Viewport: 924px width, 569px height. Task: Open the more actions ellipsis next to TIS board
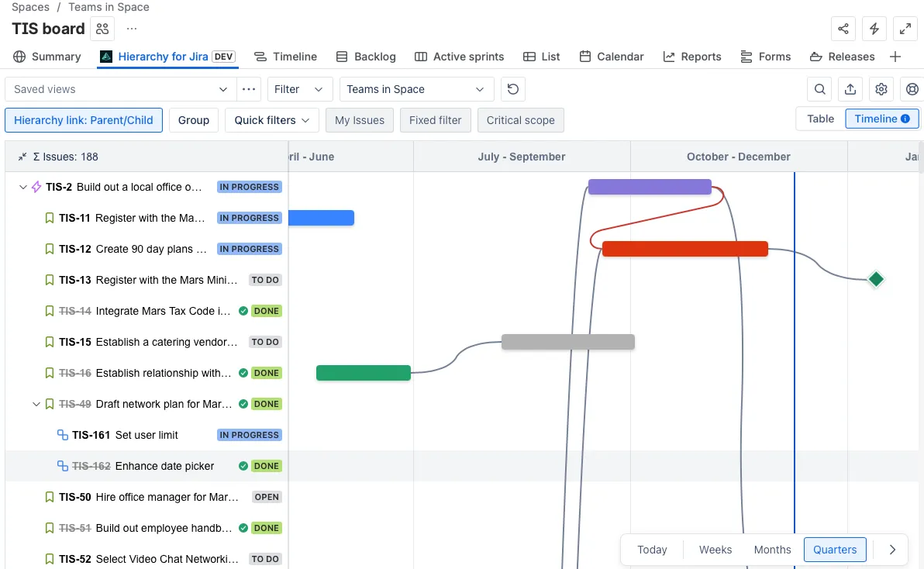pyautogui.click(x=132, y=28)
